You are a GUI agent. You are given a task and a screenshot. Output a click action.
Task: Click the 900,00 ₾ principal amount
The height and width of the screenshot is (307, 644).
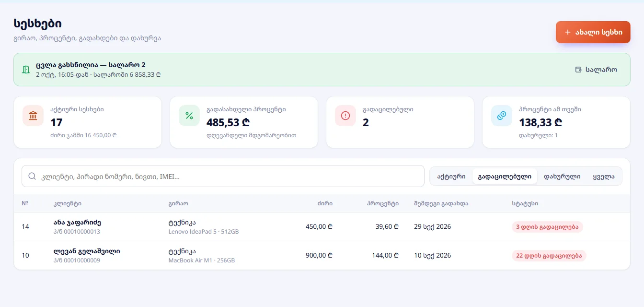pos(319,255)
